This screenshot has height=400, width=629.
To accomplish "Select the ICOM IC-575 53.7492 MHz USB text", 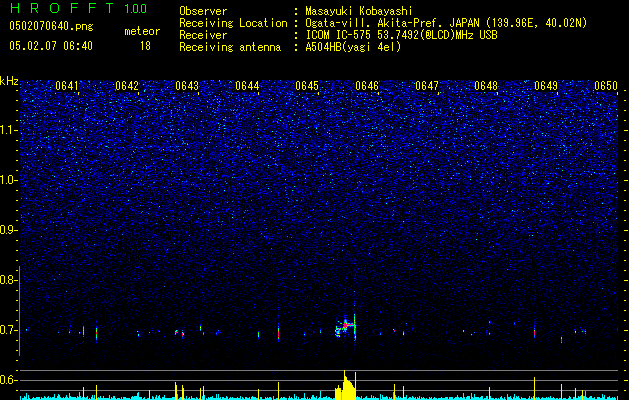I will (x=401, y=35).
